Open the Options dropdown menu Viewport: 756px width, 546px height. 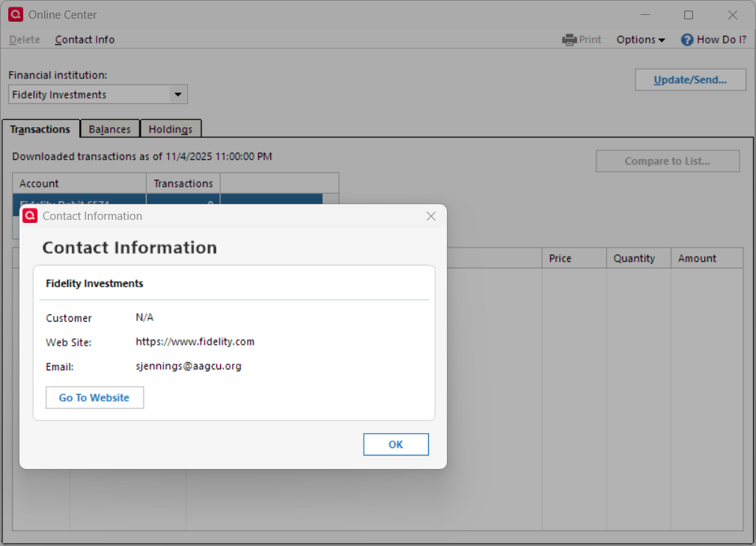point(640,40)
